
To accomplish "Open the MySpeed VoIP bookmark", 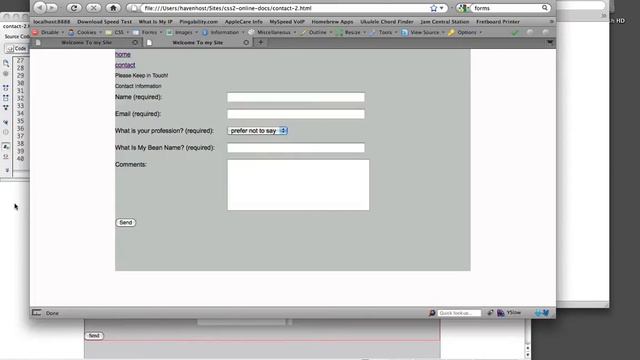I will (287, 22).
